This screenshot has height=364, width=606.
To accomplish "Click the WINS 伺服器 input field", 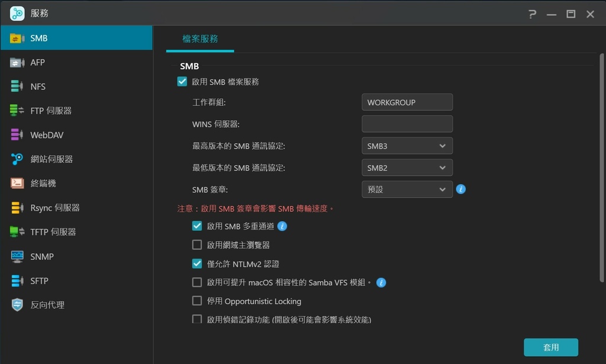I will pos(407,124).
